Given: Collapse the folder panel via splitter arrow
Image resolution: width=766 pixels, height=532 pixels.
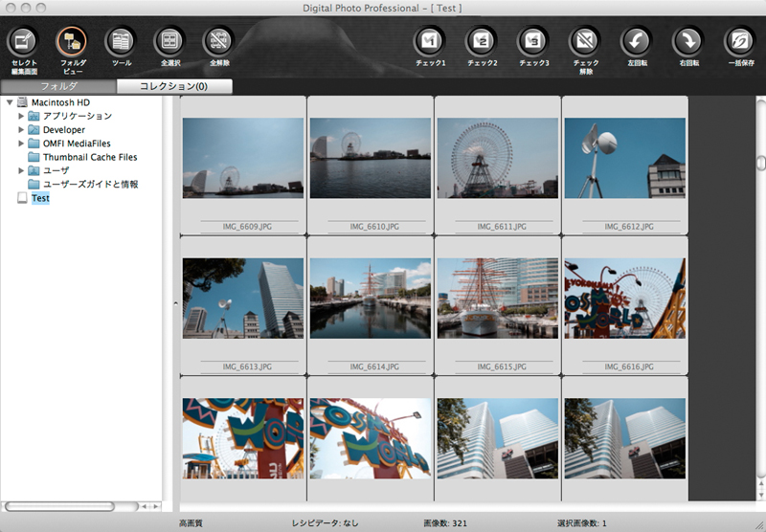Looking at the screenshot, I should coord(176,303).
